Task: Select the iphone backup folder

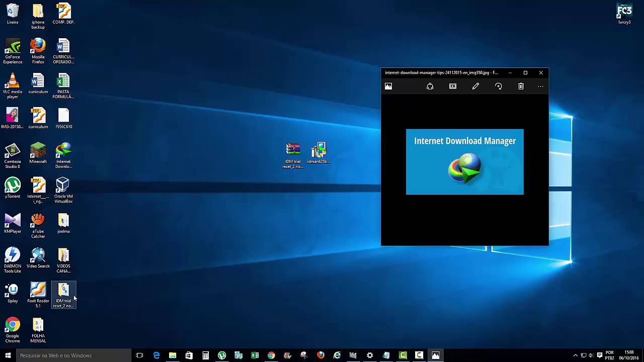Action: [38, 16]
